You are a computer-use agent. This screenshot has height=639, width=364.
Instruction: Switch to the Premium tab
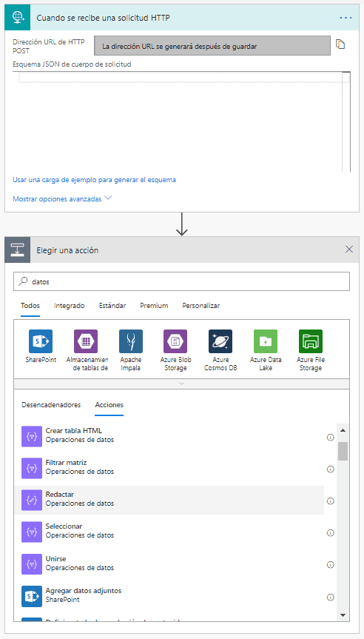coord(154,306)
